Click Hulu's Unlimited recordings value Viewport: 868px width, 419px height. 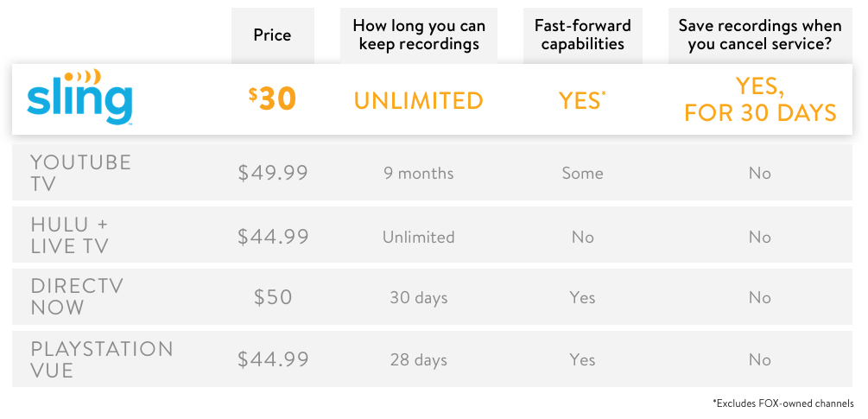[x=419, y=237]
